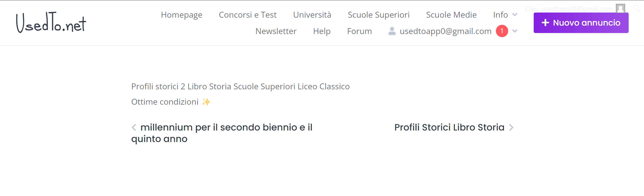The width and height of the screenshot is (644, 196).
Task: Click the faint Ciao usedtoapp0 greeting link
Action: 569,9
